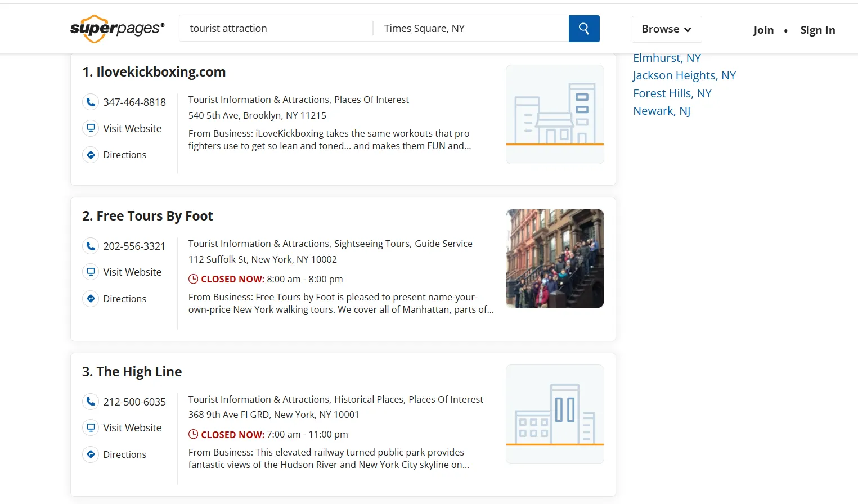Click the search magnifying glass icon
The image size is (858, 504).
click(583, 28)
